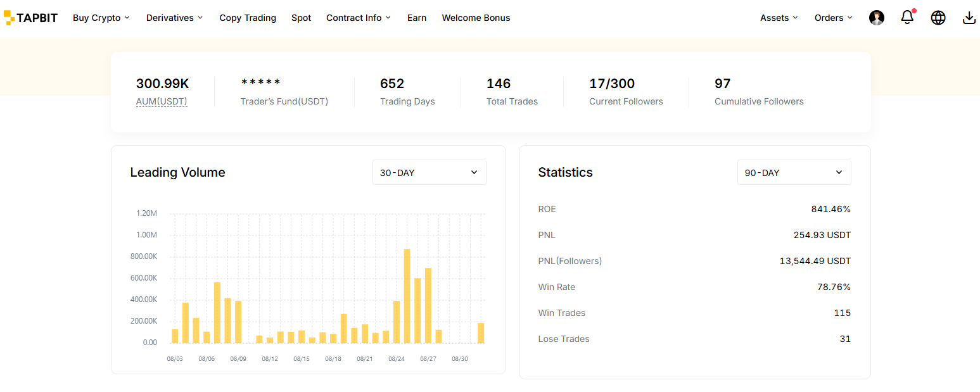The height and width of the screenshot is (392, 980).
Task: Open the user profile avatar
Action: (877, 18)
